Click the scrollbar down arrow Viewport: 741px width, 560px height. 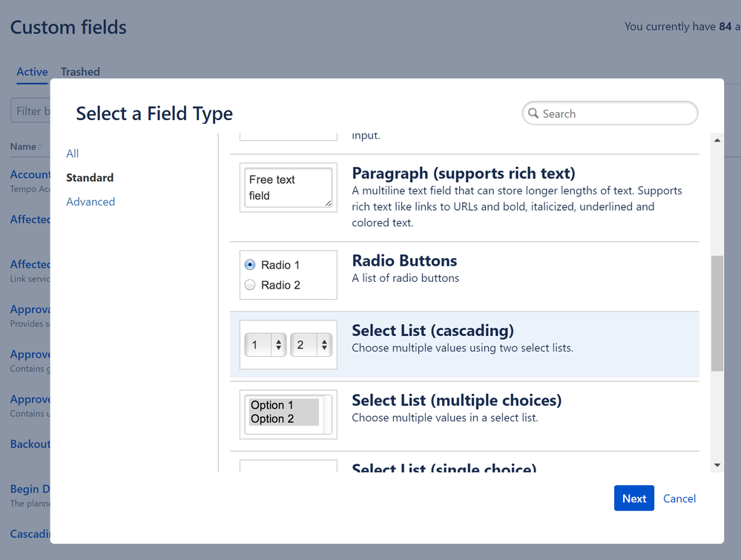(717, 465)
